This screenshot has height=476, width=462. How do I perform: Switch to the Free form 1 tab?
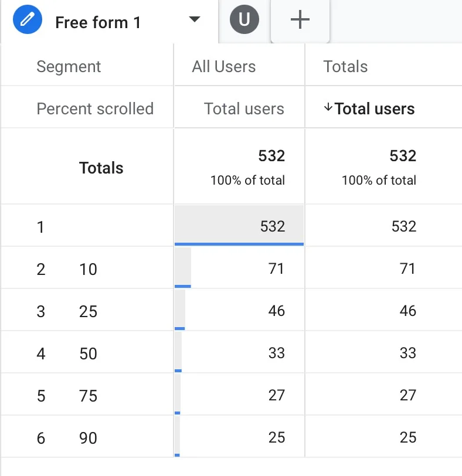point(97,22)
